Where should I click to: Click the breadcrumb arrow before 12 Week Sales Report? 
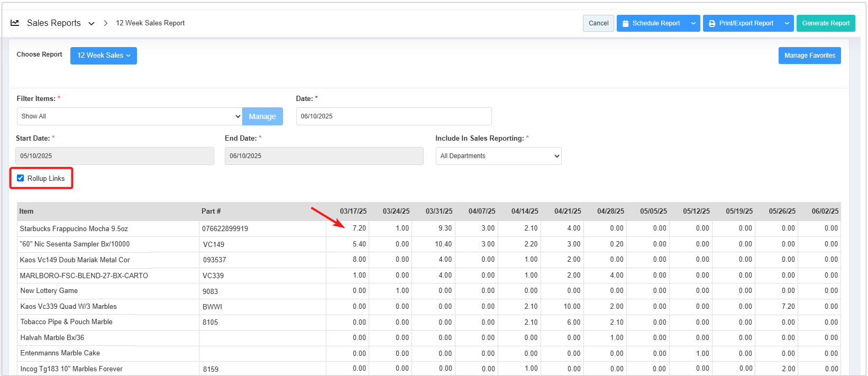105,23
